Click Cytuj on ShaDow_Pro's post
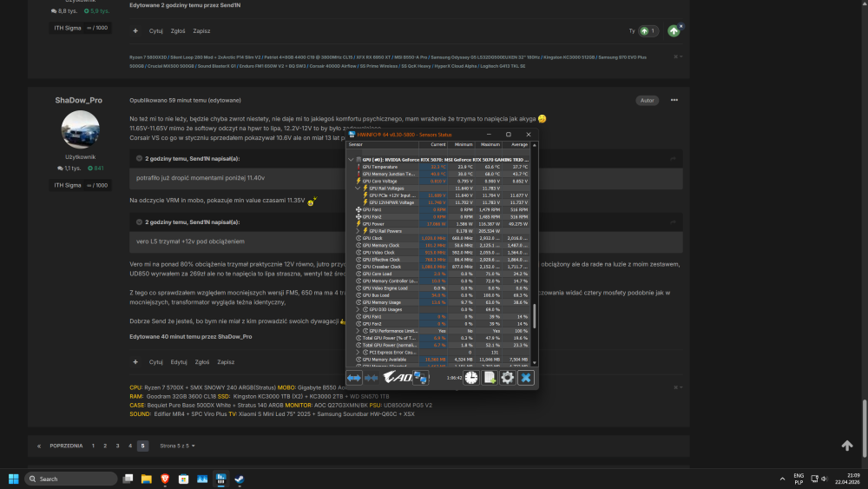This screenshot has width=868, height=489. (155, 362)
